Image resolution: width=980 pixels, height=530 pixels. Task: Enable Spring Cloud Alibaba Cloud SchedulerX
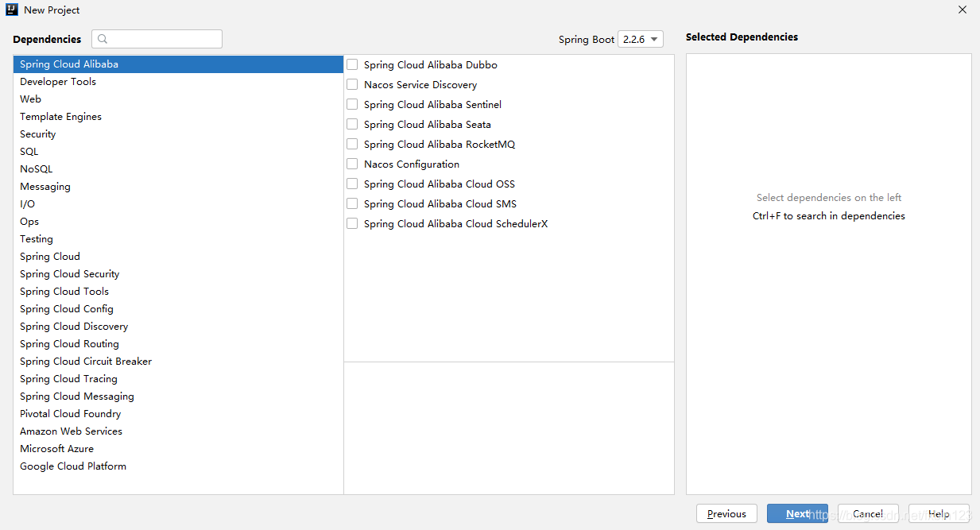click(x=352, y=224)
